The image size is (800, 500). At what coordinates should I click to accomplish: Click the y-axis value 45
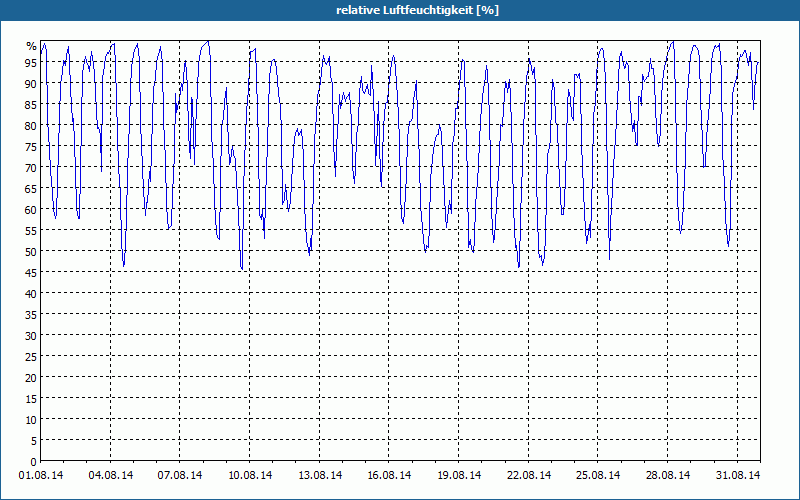click(31, 272)
